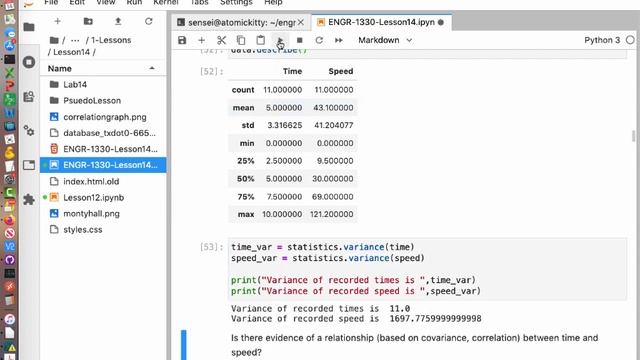This screenshot has width=640, height=360.
Task: Sort files by the Name column header
Action: [x=102, y=68]
